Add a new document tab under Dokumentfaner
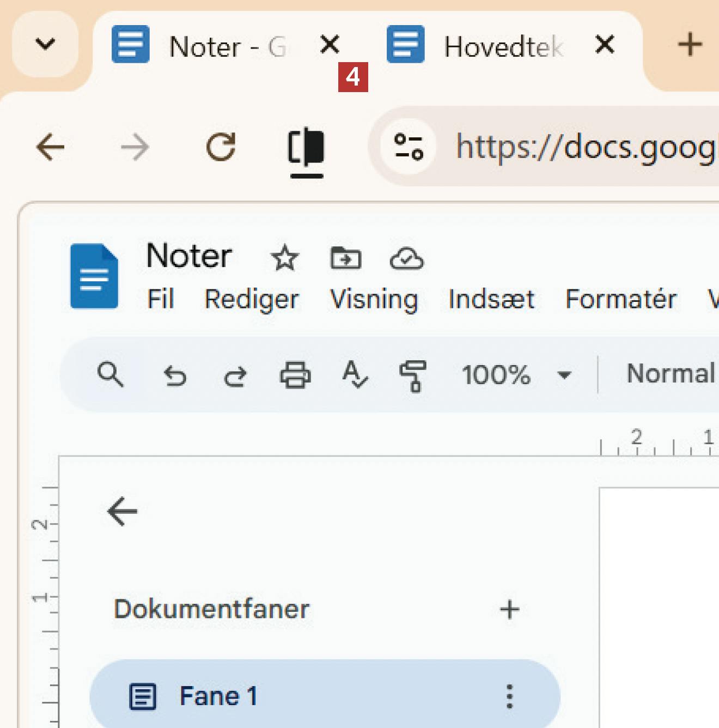719x728 pixels. pos(509,609)
